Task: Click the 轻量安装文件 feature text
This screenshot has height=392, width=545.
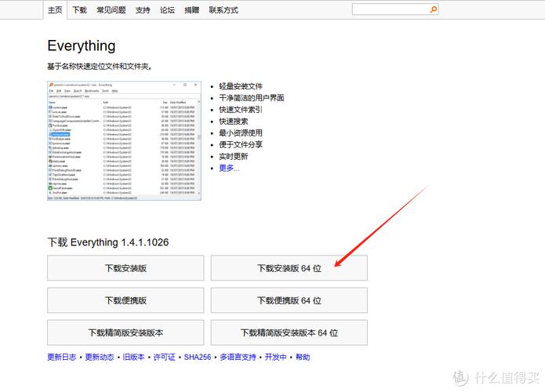Action: click(241, 86)
